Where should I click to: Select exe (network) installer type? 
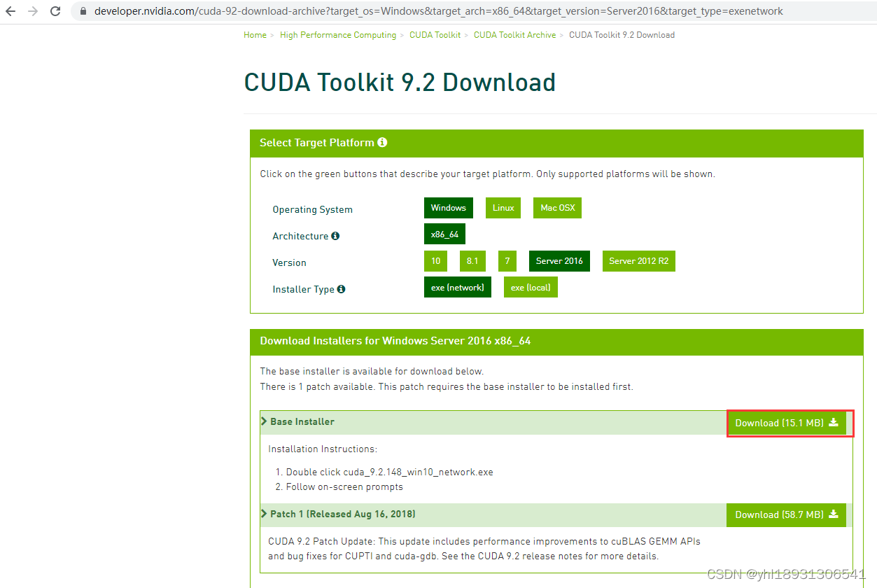458,288
